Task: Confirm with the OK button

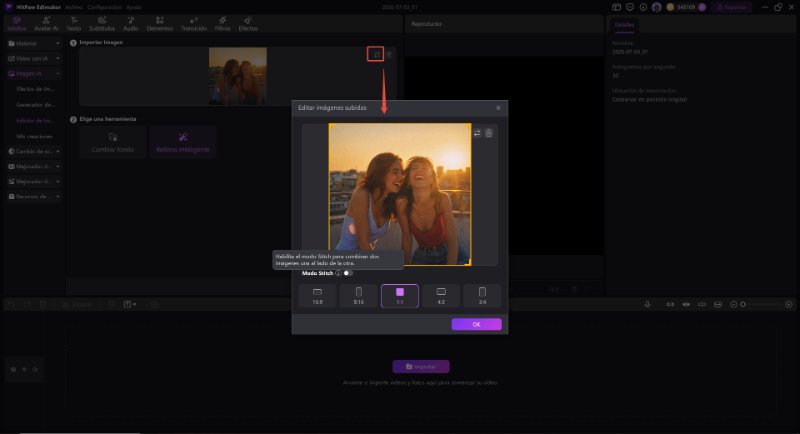Action: click(476, 324)
